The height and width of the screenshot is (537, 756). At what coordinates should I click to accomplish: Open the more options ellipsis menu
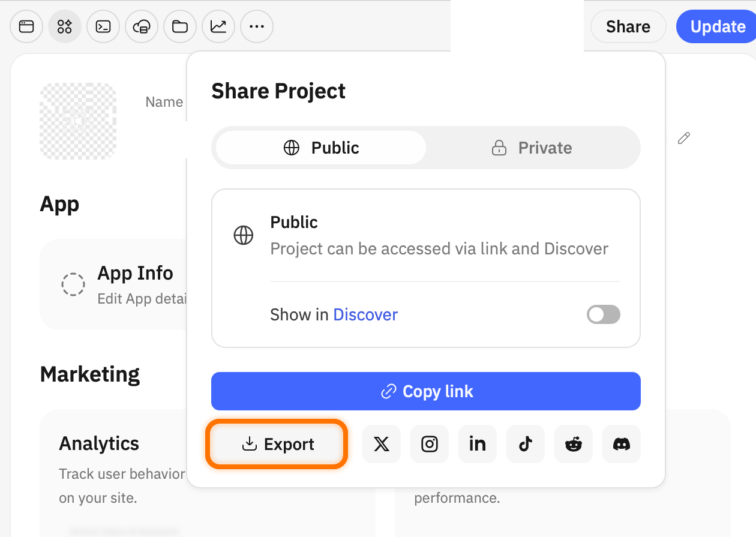(x=257, y=26)
